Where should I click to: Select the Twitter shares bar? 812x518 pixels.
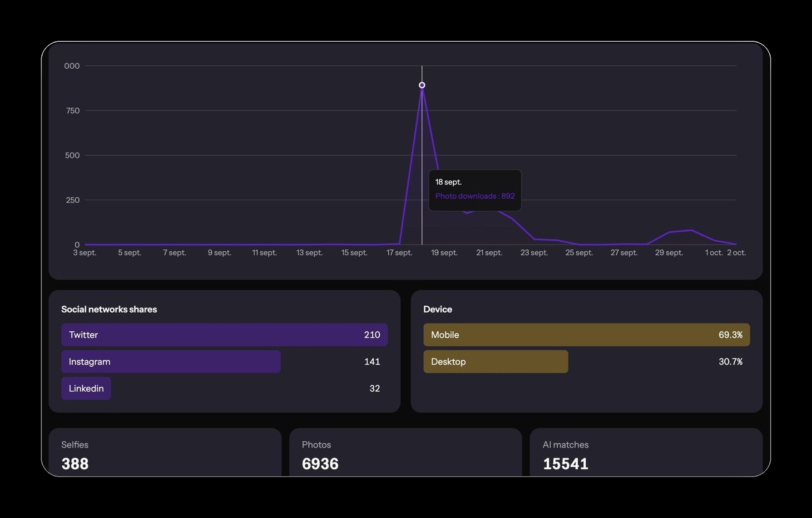click(224, 335)
